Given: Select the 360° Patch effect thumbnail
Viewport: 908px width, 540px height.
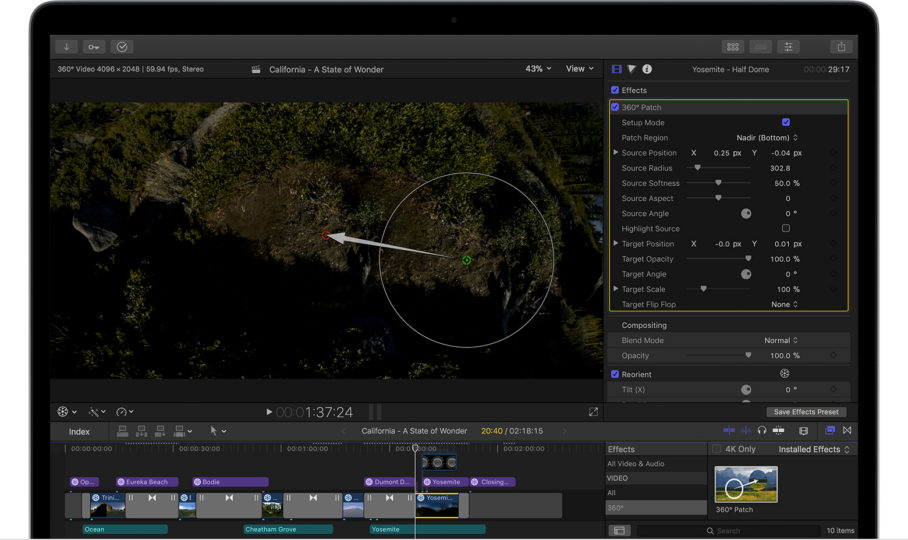Looking at the screenshot, I should tap(746, 485).
